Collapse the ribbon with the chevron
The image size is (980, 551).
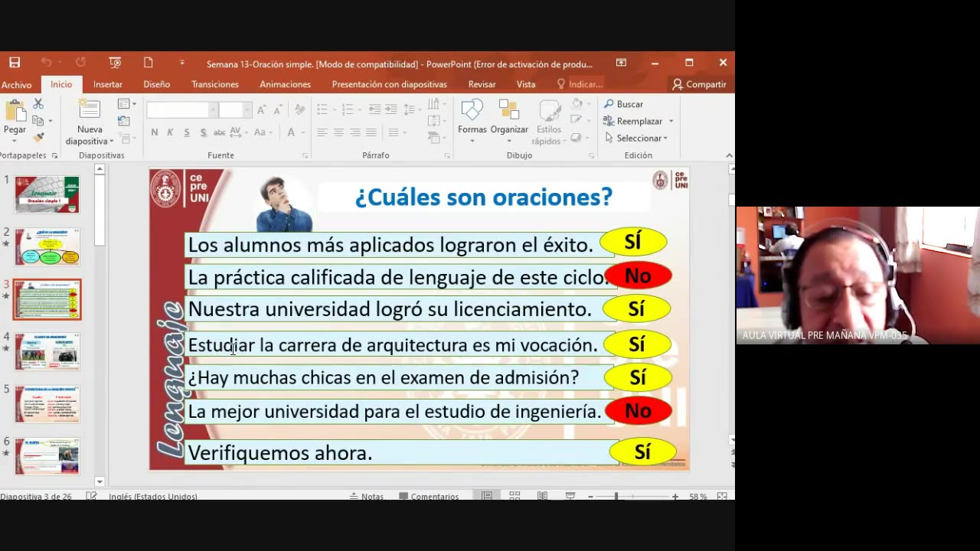(728, 155)
